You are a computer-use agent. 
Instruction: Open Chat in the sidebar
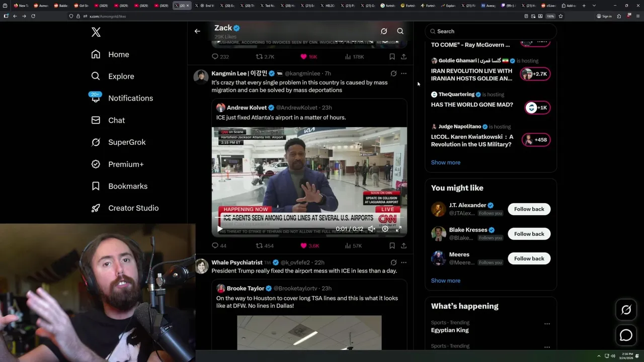(108, 120)
